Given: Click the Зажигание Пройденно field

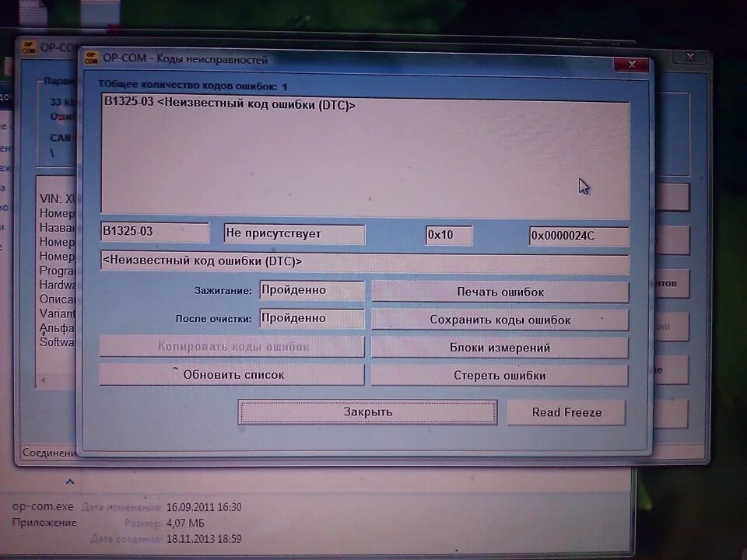Looking at the screenshot, I should tap(312, 290).
